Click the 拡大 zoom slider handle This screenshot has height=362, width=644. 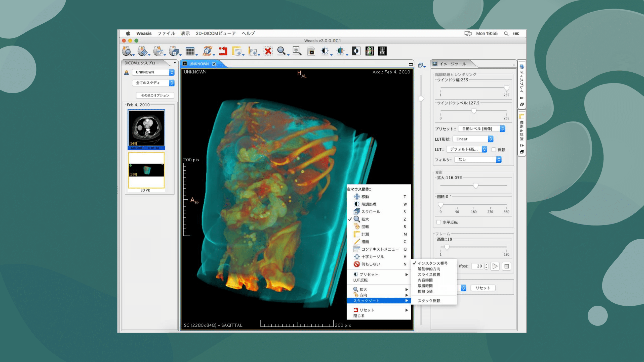pyautogui.click(x=475, y=186)
